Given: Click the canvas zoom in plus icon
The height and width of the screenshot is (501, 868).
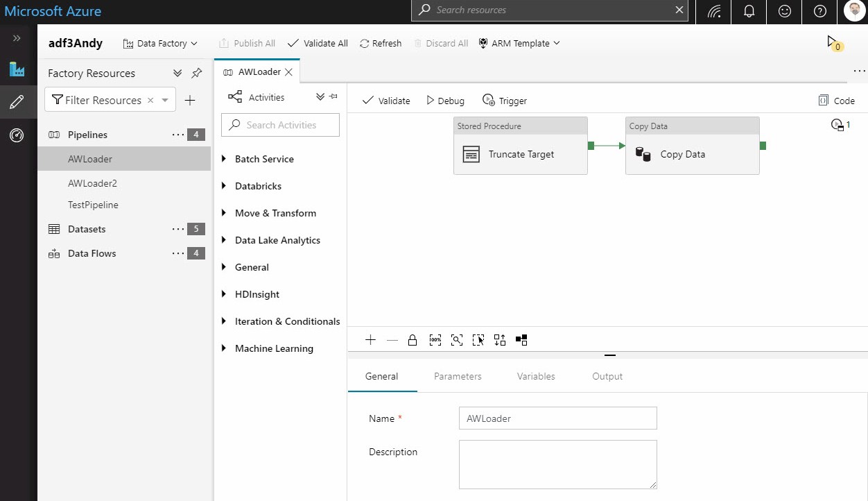Looking at the screenshot, I should pos(370,340).
